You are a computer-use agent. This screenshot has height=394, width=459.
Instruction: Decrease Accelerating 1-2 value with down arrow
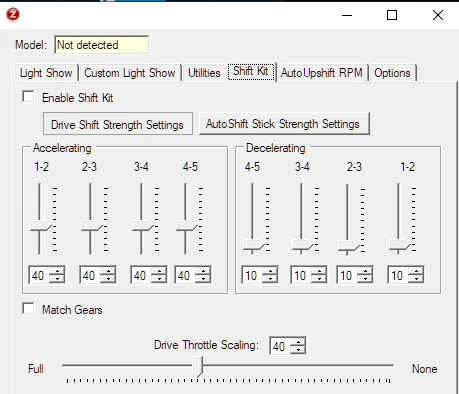click(x=57, y=279)
